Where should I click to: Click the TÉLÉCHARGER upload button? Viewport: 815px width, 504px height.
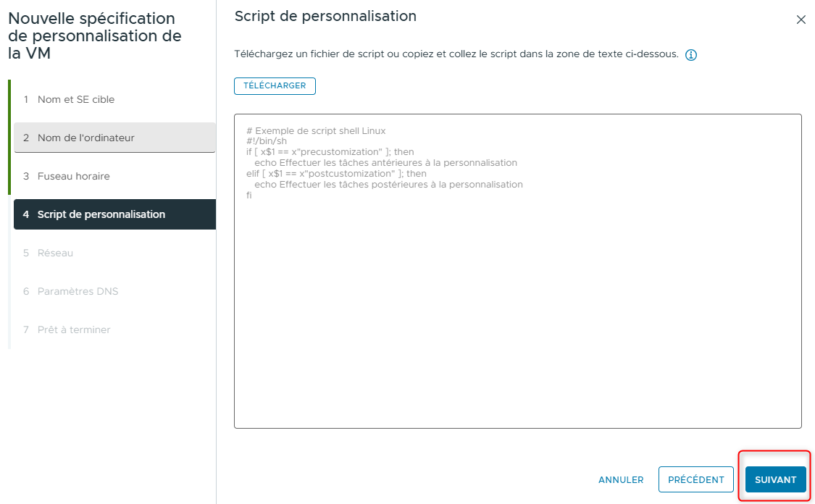coord(275,85)
